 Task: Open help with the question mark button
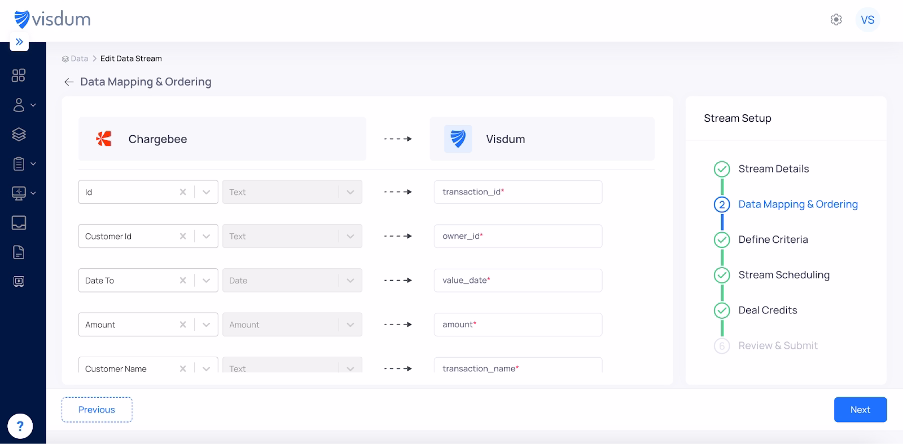[20, 427]
